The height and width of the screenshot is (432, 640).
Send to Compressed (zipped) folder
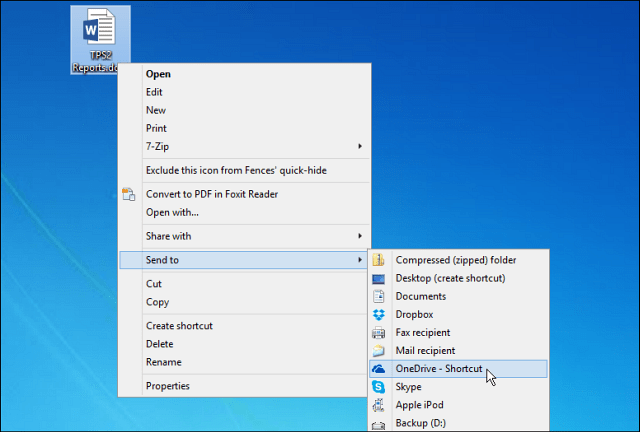point(456,260)
